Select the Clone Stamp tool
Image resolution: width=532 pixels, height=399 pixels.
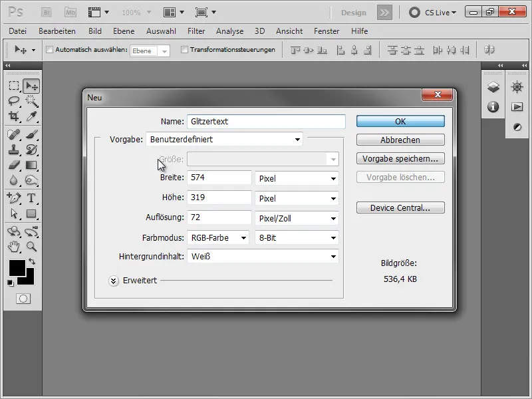14,150
